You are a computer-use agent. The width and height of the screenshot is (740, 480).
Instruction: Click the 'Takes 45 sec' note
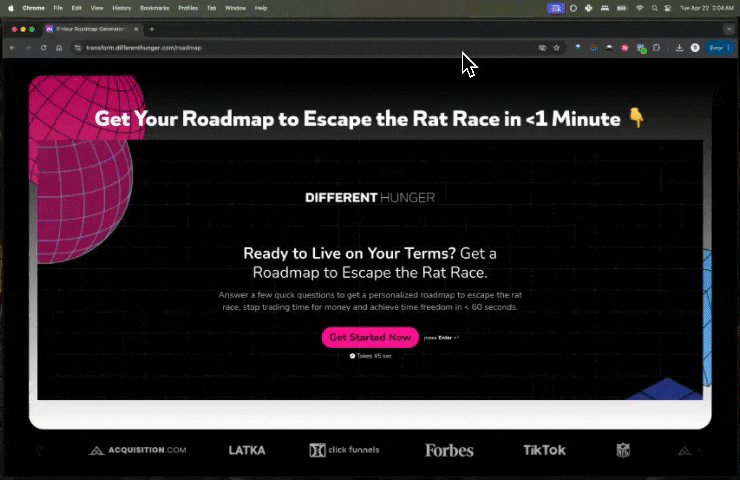tap(370, 356)
